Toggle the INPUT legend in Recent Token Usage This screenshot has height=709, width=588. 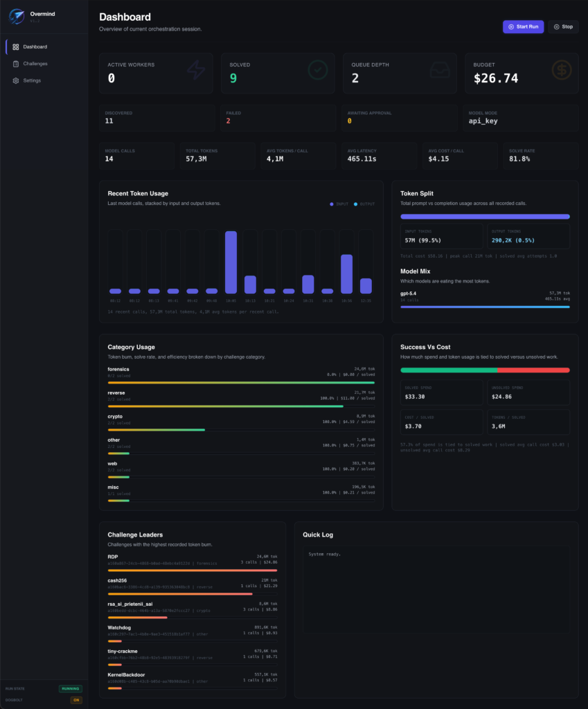pyautogui.click(x=339, y=204)
